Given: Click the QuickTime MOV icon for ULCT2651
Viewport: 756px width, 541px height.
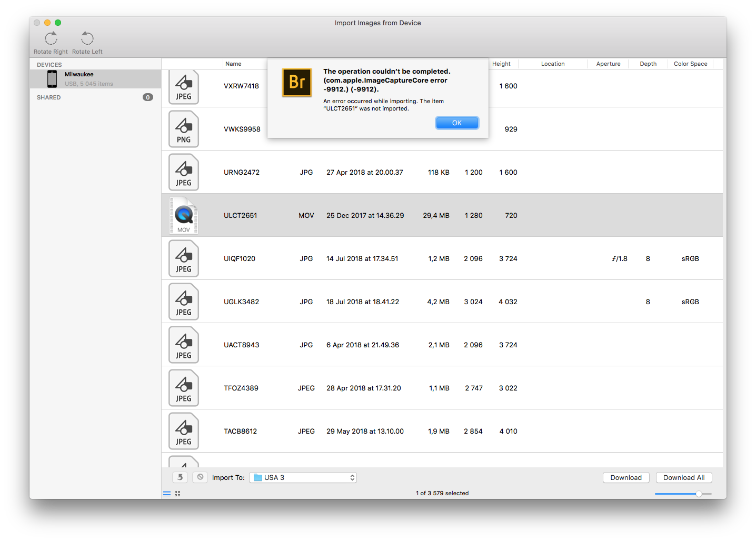Looking at the screenshot, I should (184, 215).
